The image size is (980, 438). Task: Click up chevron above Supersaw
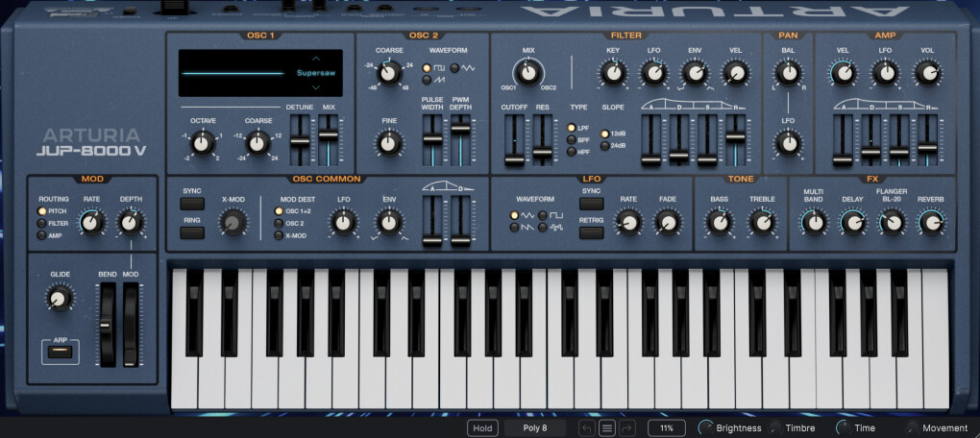[x=316, y=59]
